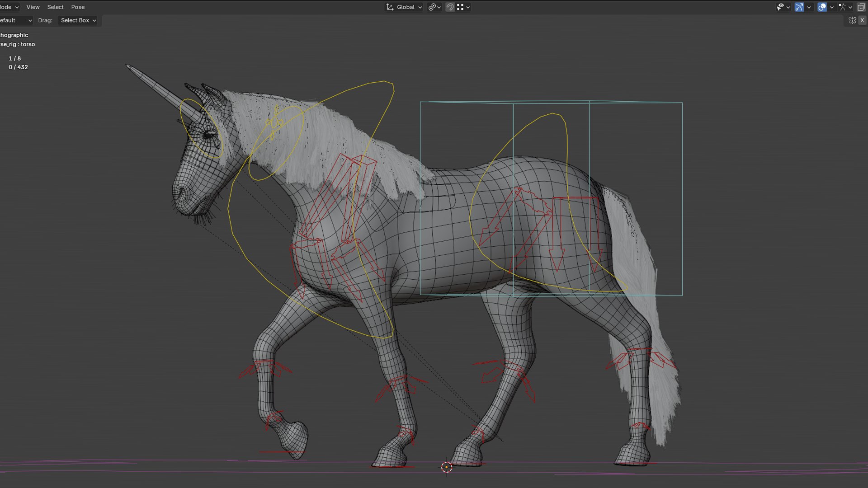This screenshot has height=488, width=868.
Task: Click the '0 / 432' statistics text
Action: tap(18, 67)
